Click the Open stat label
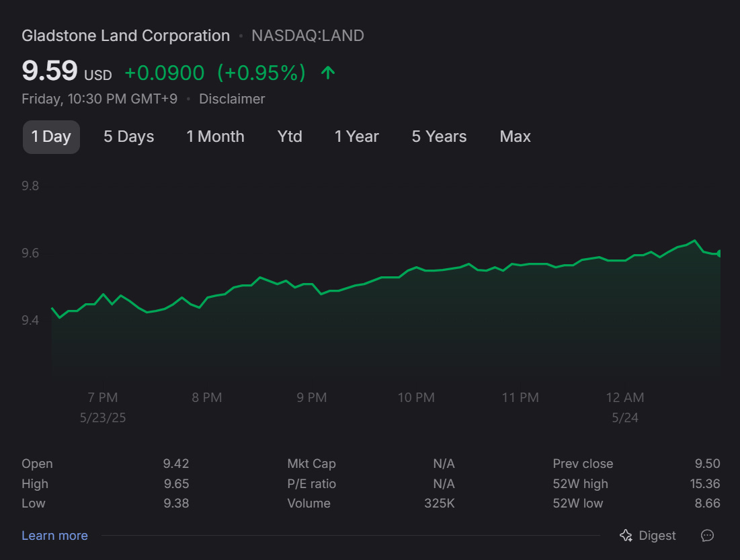Screen dimensions: 740x560 coord(37,464)
